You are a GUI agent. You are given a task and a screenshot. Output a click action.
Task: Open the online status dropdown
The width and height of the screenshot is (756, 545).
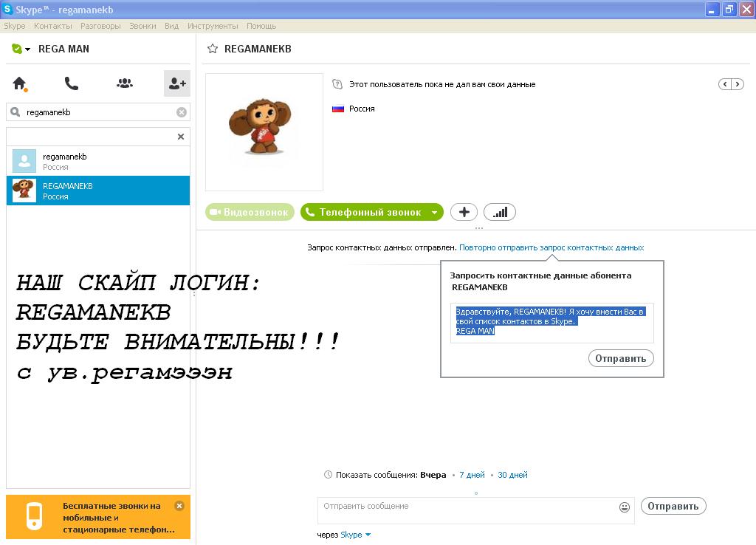point(21,49)
